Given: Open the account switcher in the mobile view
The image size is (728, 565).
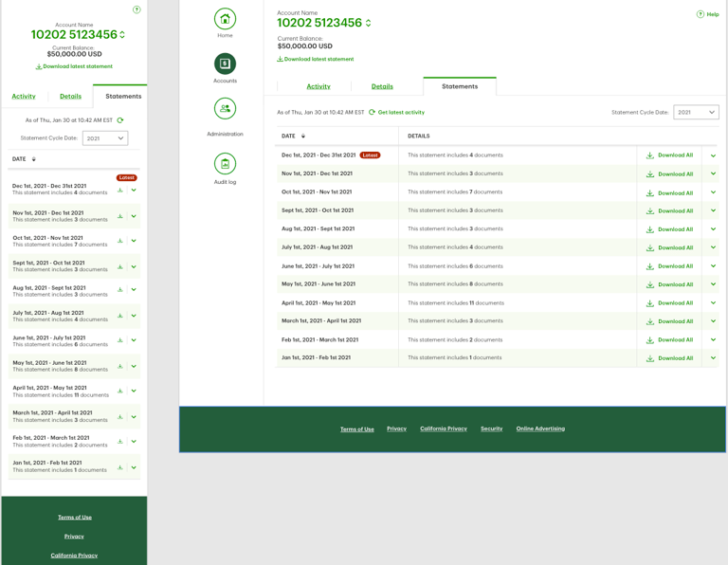Looking at the screenshot, I should click(122, 35).
